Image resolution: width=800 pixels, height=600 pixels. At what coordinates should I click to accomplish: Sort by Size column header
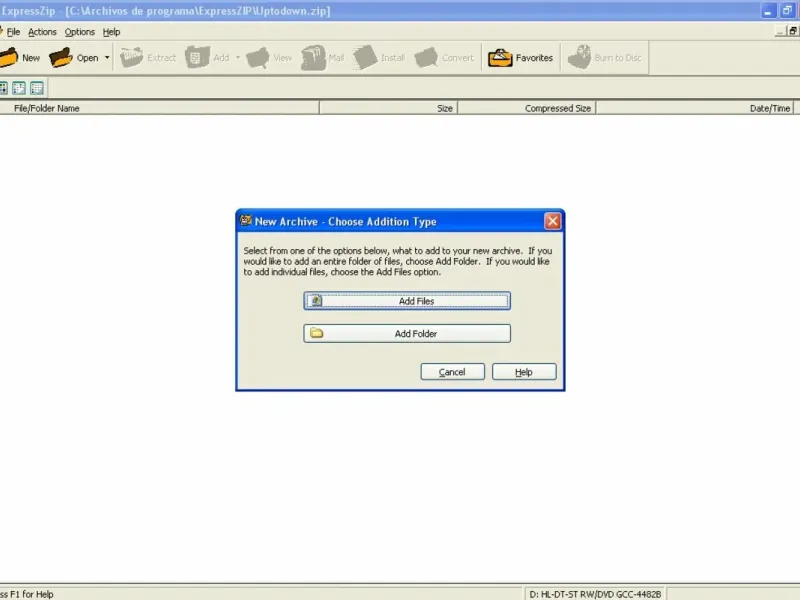click(388, 108)
